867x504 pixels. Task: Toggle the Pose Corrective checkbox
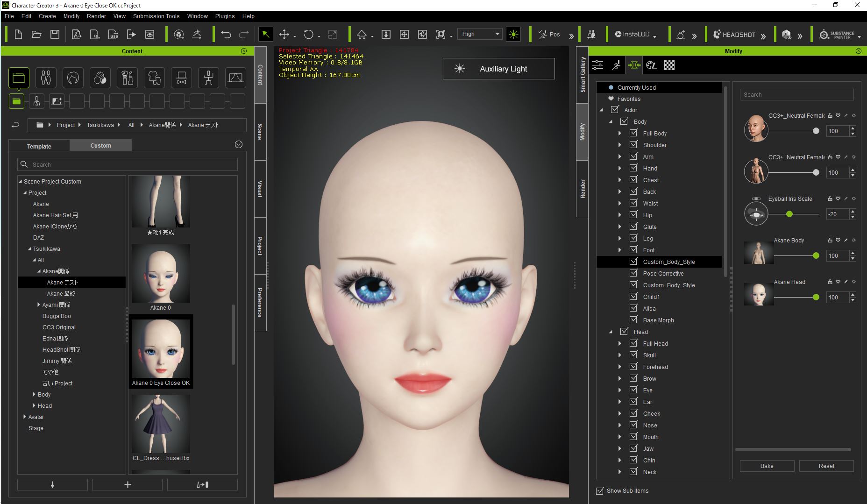(633, 273)
